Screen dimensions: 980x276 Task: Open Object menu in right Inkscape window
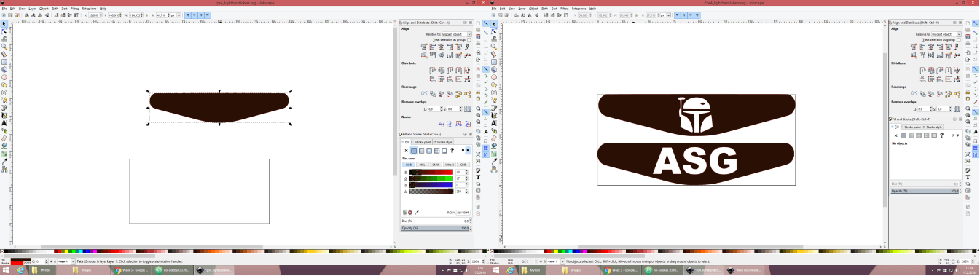pyautogui.click(x=533, y=9)
